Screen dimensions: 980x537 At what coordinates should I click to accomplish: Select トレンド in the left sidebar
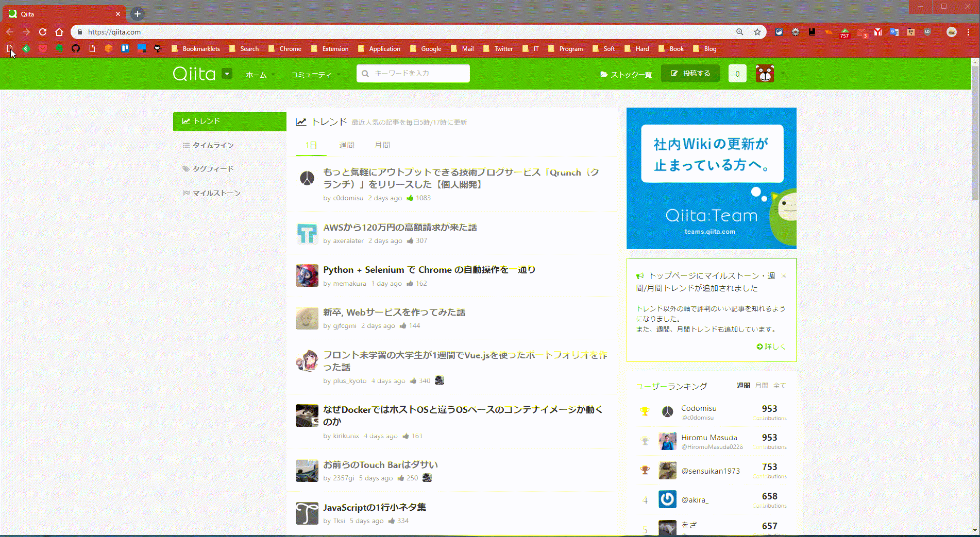coord(230,122)
